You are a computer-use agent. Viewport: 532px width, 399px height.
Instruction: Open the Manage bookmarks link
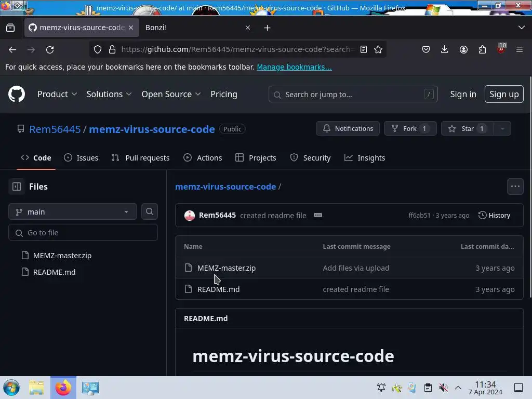point(294,67)
